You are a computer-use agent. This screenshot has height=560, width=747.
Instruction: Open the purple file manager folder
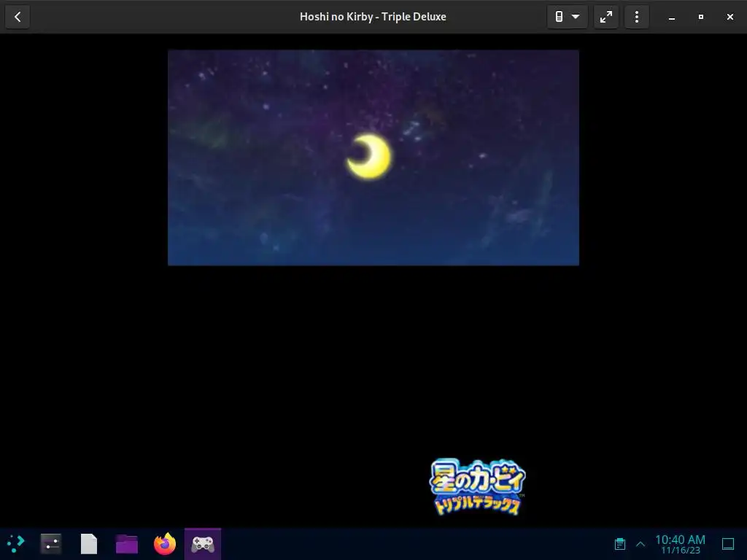coord(127,543)
